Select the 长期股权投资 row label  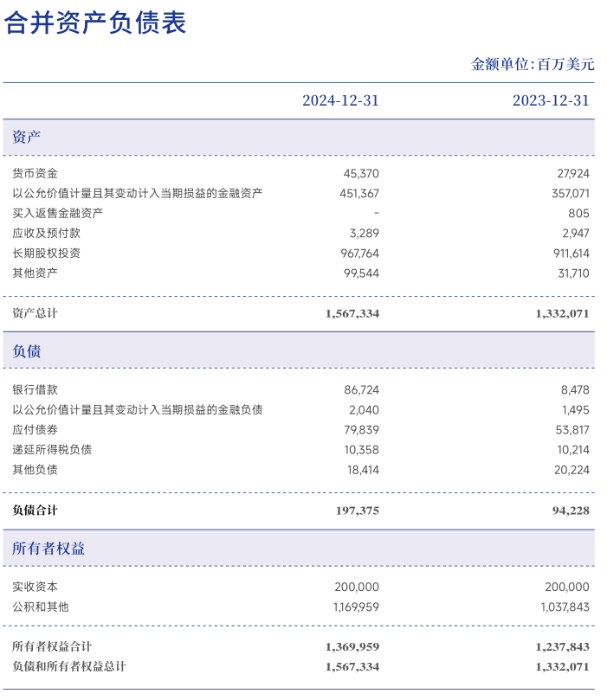47,254
